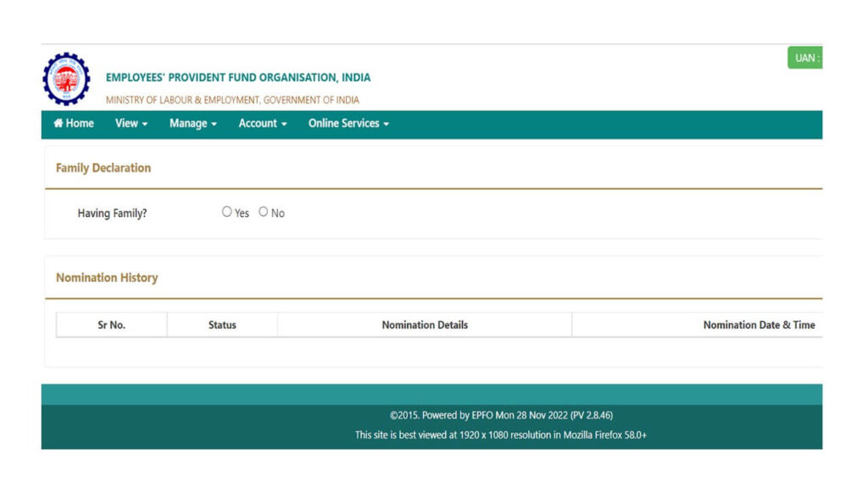Click the caret icon beside Online Services
Image resolution: width=868 pixels, height=488 pixels.
(x=386, y=124)
